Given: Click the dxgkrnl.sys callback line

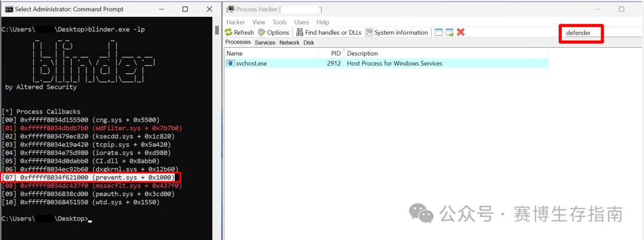Looking at the screenshot, I should 90,170.
